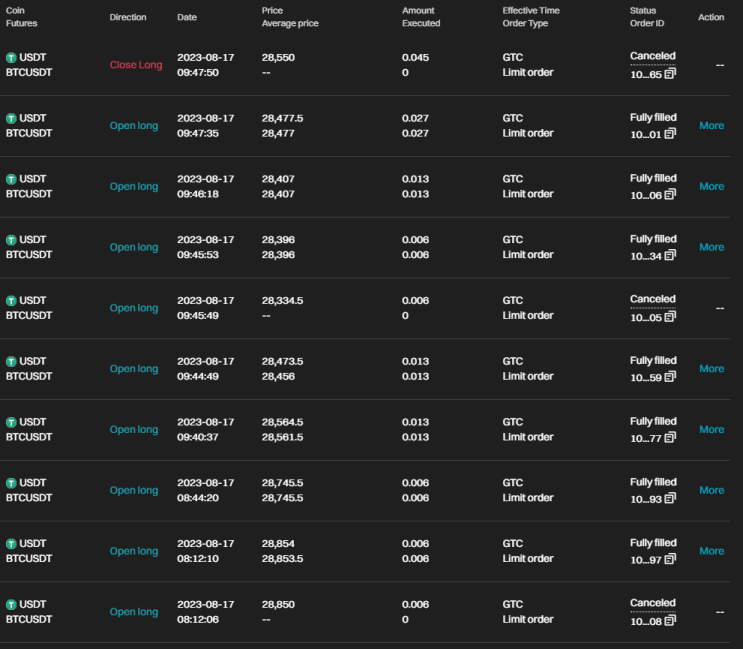743x649 pixels.
Task: Copy order ID ending in 97
Action: pyautogui.click(x=670, y=560)
